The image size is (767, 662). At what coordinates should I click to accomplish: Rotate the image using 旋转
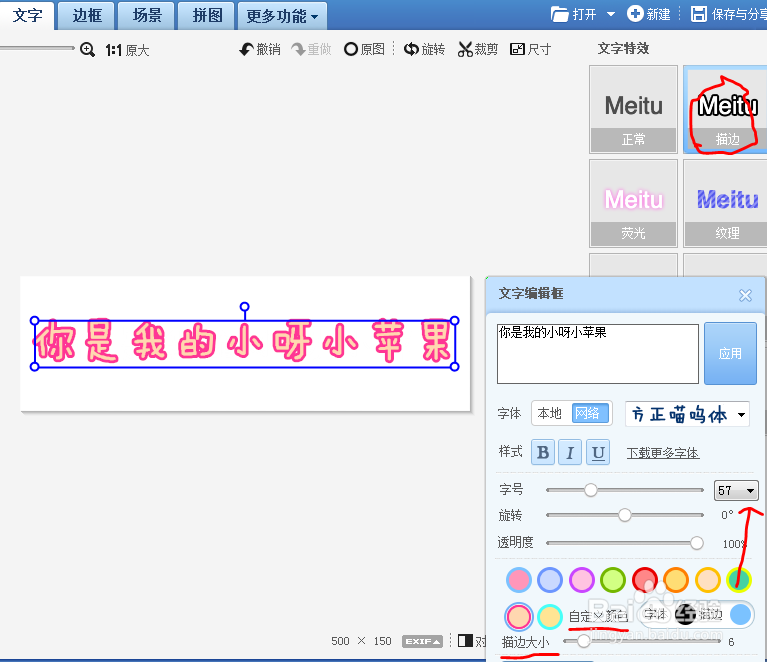[424, 49]
